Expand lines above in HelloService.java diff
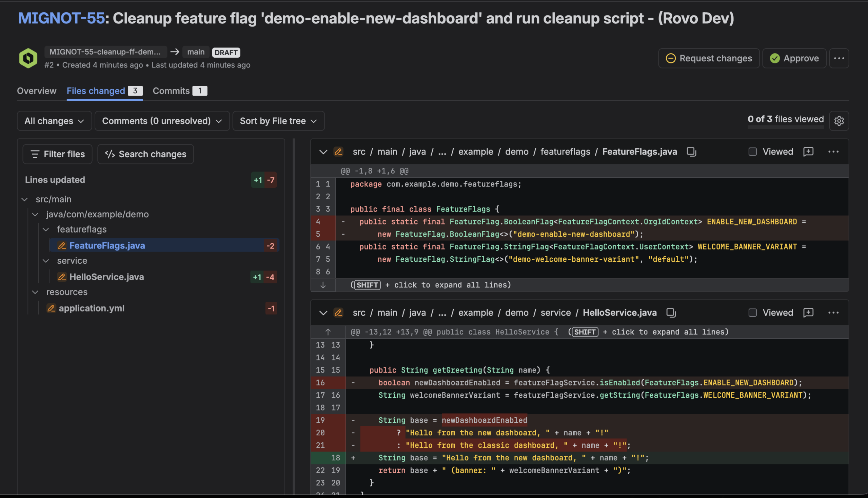The width and height of the screenshot is (868, 498). (328, 332)
